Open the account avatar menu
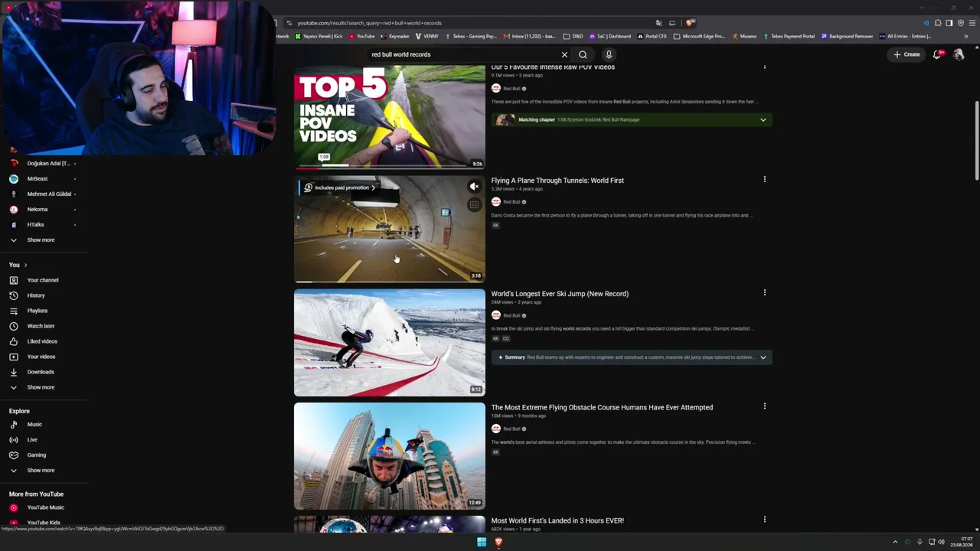 point(959,54)
